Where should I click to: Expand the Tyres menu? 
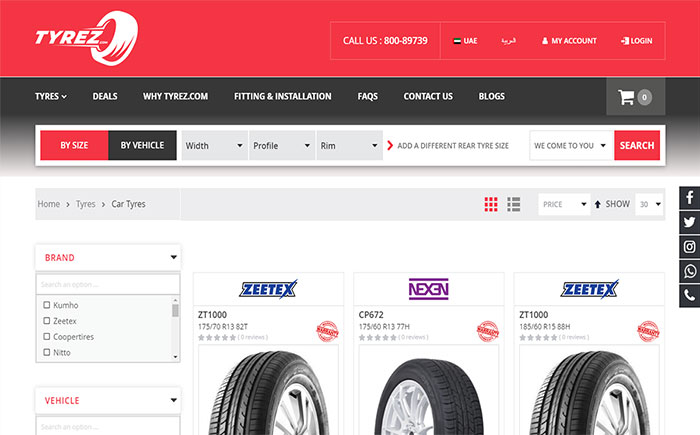[x=51, y=96]
